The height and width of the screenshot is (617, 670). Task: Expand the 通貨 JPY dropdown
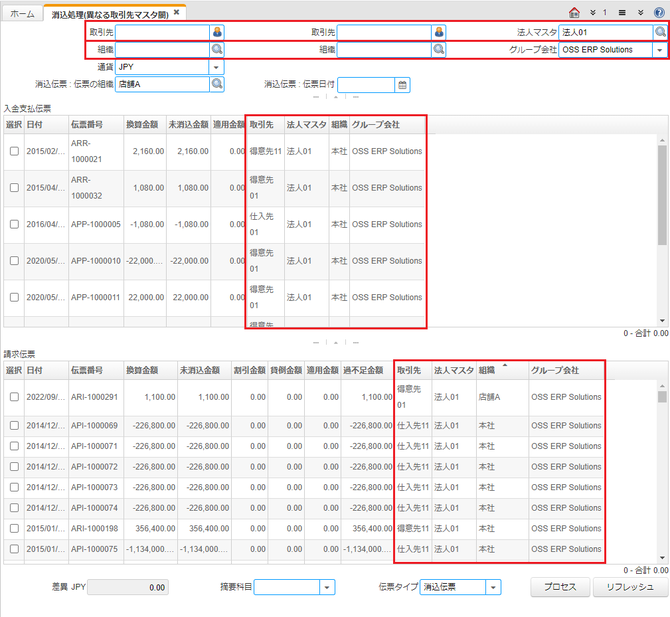point(216,67)
